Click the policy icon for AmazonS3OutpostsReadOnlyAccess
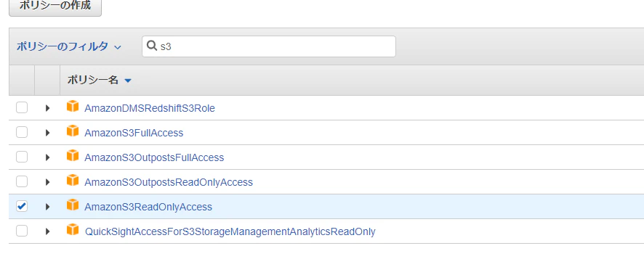Image resolution: width=644 pixels, height=267 pixels. [x=73, y=181]
